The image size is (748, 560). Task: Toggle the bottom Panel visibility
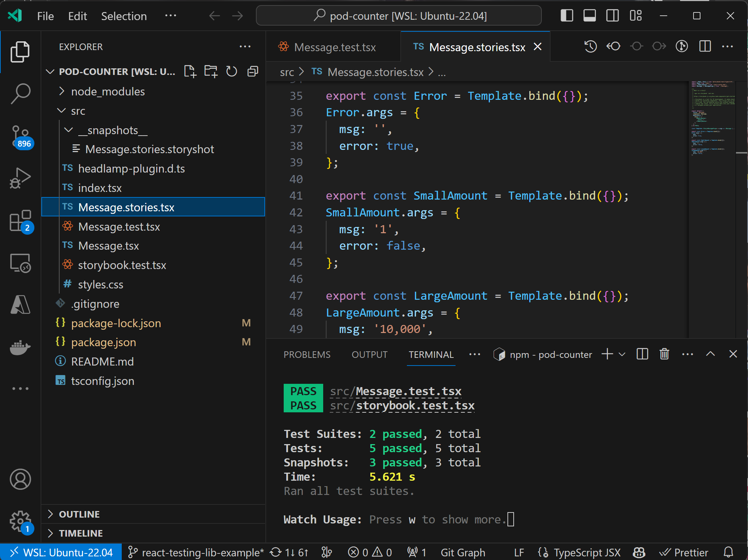point(590,15)
